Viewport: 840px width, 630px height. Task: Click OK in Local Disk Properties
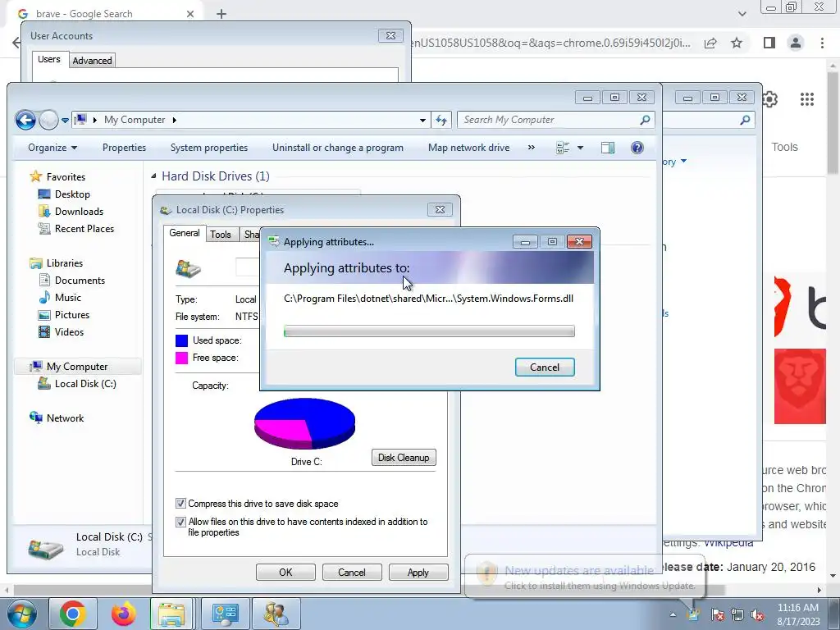pos(285,572)
